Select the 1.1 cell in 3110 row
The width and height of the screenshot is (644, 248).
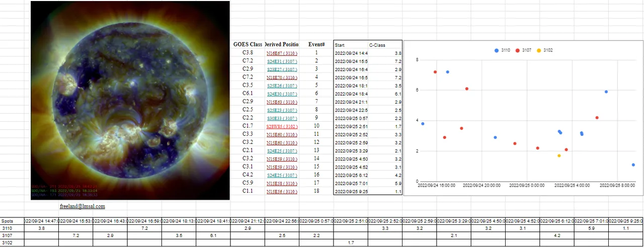(625, 228)
